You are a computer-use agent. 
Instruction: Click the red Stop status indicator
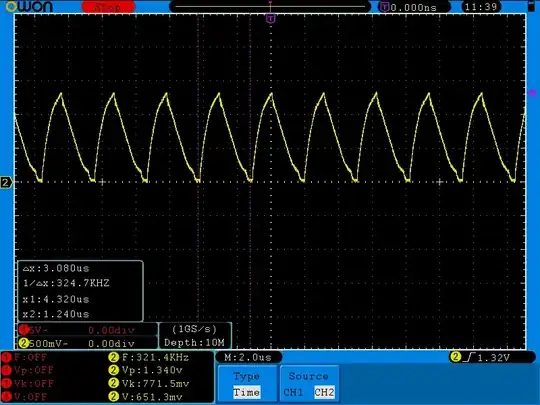(108, 7)
